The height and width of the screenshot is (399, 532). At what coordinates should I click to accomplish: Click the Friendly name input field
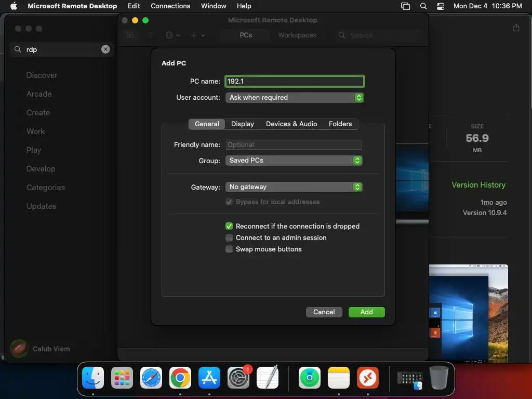pyautogui.click(x=294, y=144)
